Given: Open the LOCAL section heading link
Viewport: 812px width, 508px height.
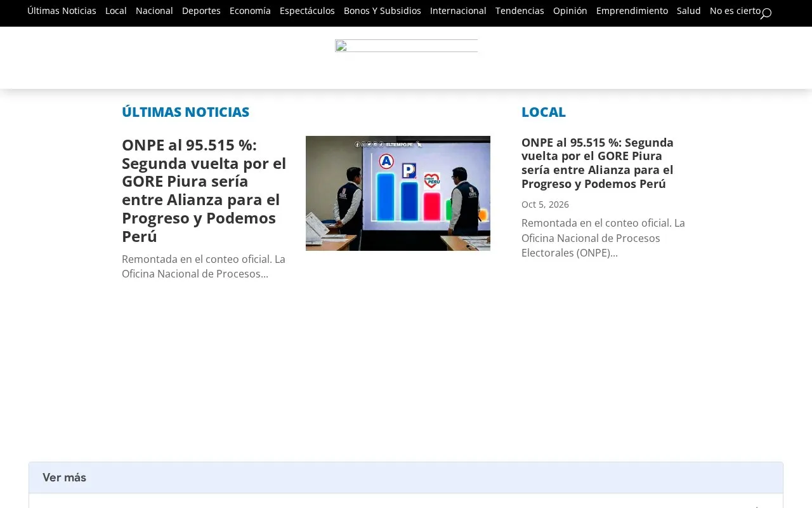Looking at the screenshot, I should [x=544, y=112].
